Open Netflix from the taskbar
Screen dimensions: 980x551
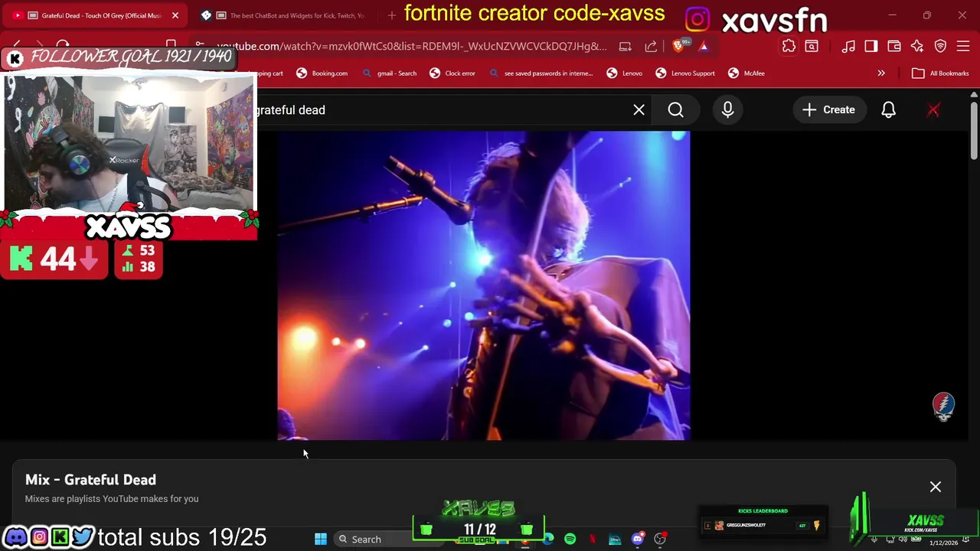(592, 540)
